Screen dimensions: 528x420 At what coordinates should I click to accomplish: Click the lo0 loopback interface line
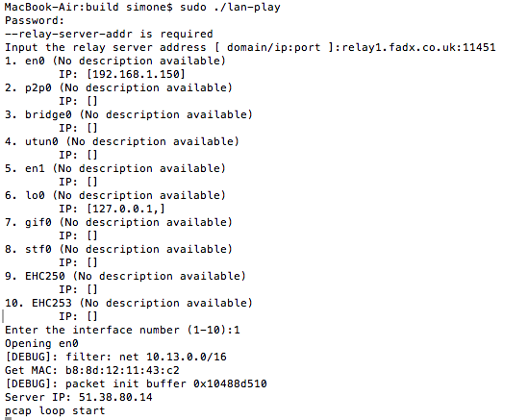[x=114, y=195]
